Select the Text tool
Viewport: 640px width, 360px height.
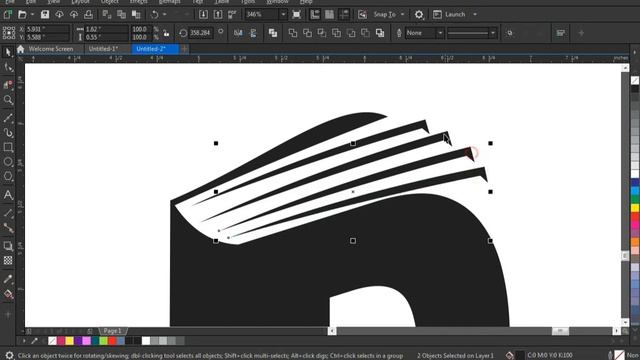point(8,195)
